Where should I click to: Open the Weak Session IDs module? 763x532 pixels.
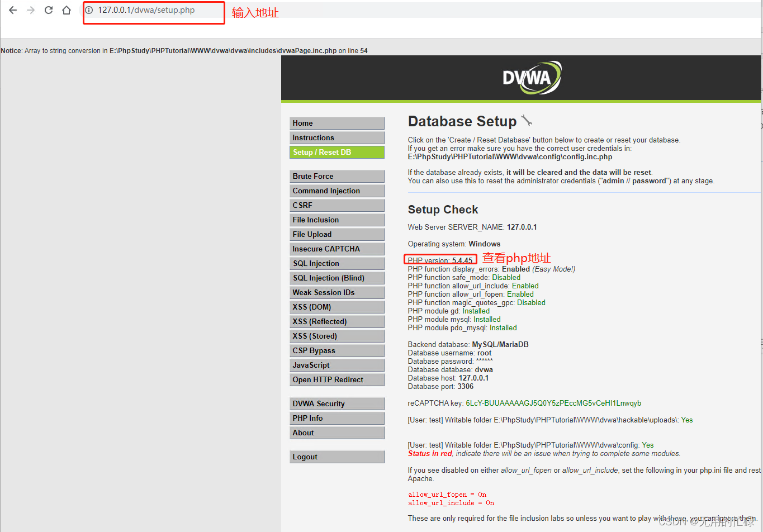point(337,292)
